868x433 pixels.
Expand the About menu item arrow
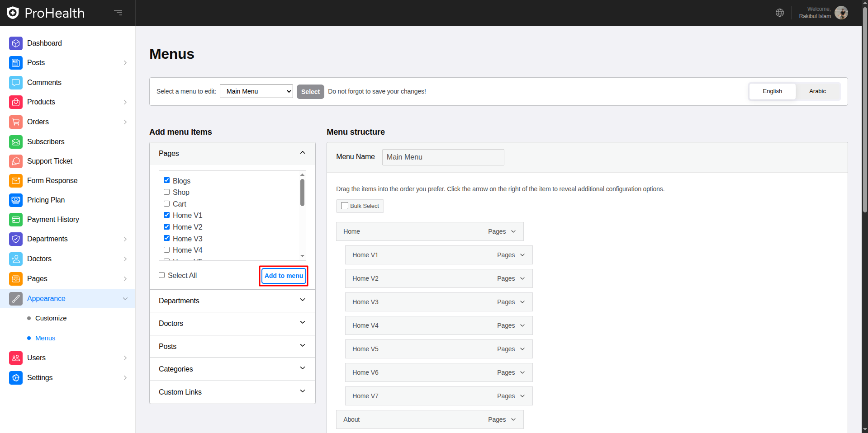click(x=513, y=419)
